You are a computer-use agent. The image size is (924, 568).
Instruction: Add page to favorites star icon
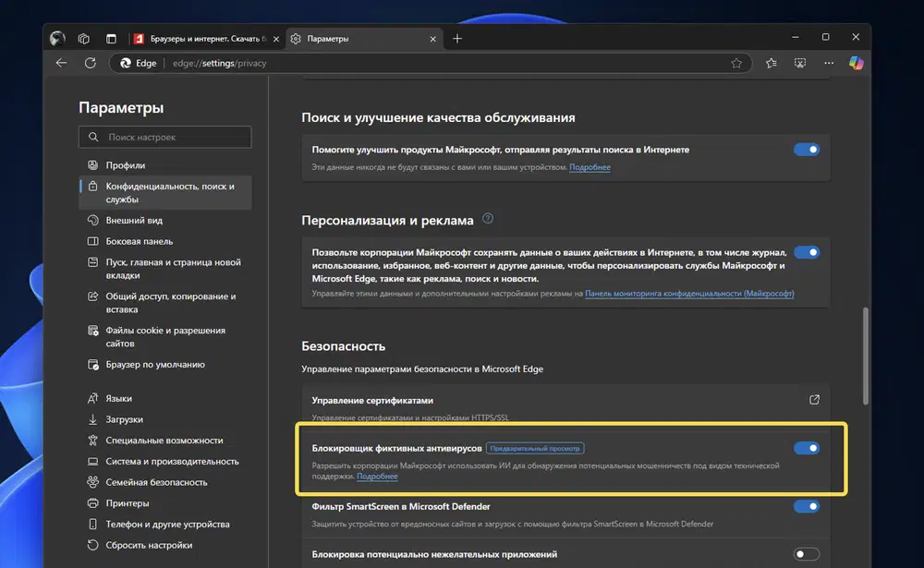click(x=736, y=63)
